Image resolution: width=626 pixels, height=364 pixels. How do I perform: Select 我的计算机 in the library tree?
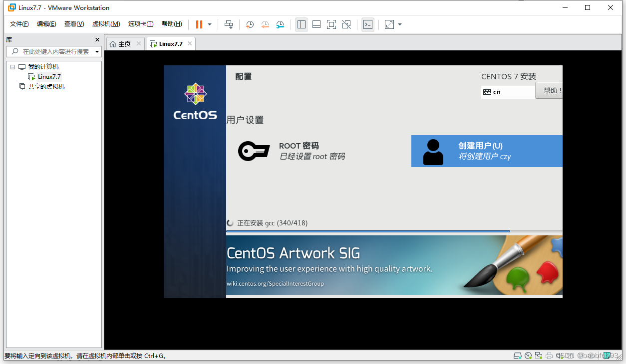[43, 67]
